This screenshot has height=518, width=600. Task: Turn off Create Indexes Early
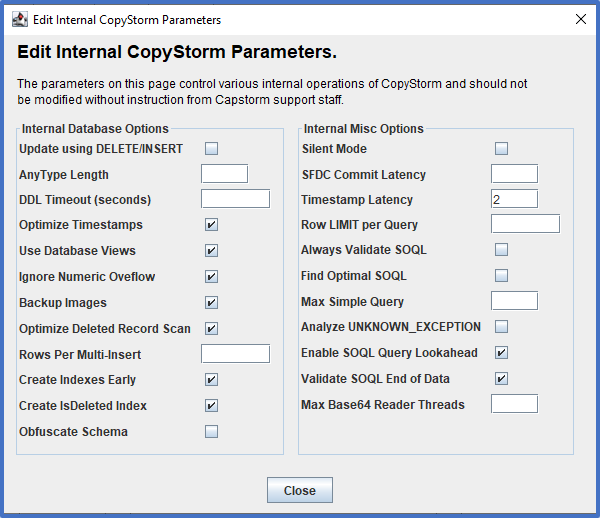tap(211, 380)
